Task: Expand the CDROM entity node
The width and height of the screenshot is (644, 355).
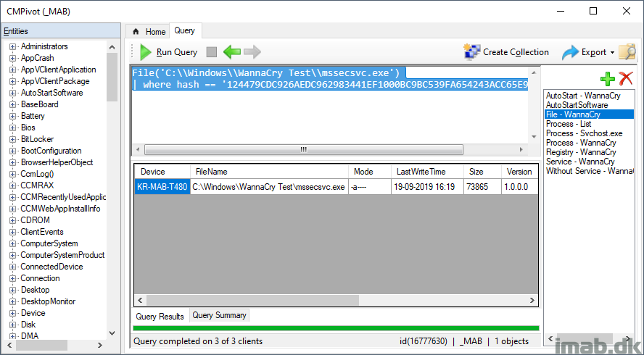Action: [12, 220]
